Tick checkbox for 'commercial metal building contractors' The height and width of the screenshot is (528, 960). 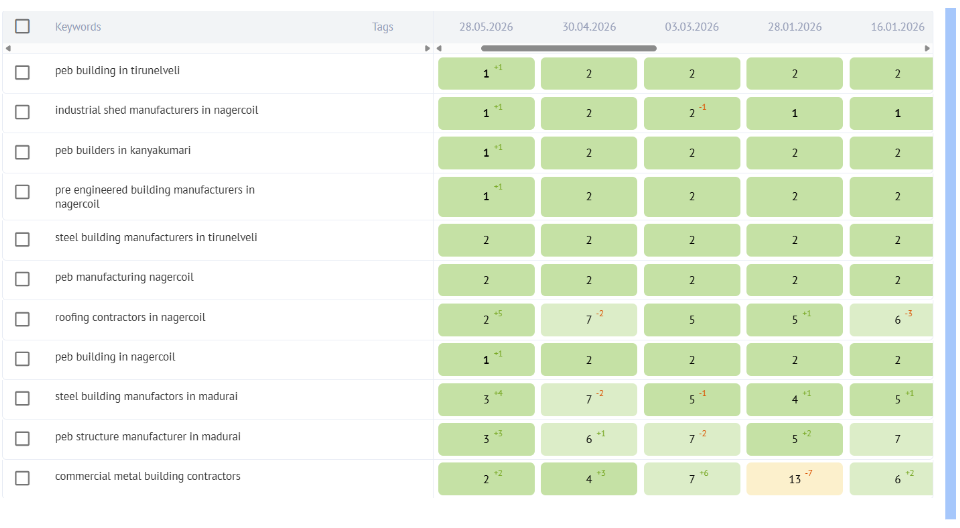[23, 478]
